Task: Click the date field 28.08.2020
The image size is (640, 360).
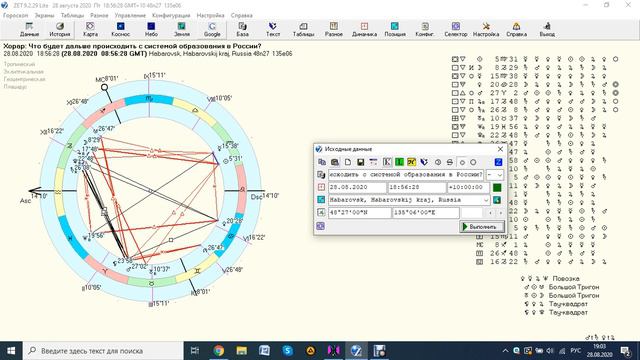Action: [x=357, y=187]
